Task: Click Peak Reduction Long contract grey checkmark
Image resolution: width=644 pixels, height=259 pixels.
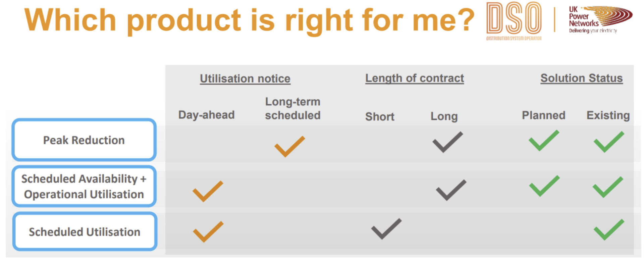Action: (447, 142)
